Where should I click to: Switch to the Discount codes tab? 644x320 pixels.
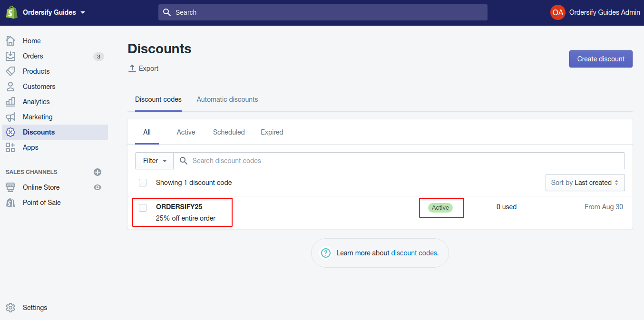click(x=158, y=99)
